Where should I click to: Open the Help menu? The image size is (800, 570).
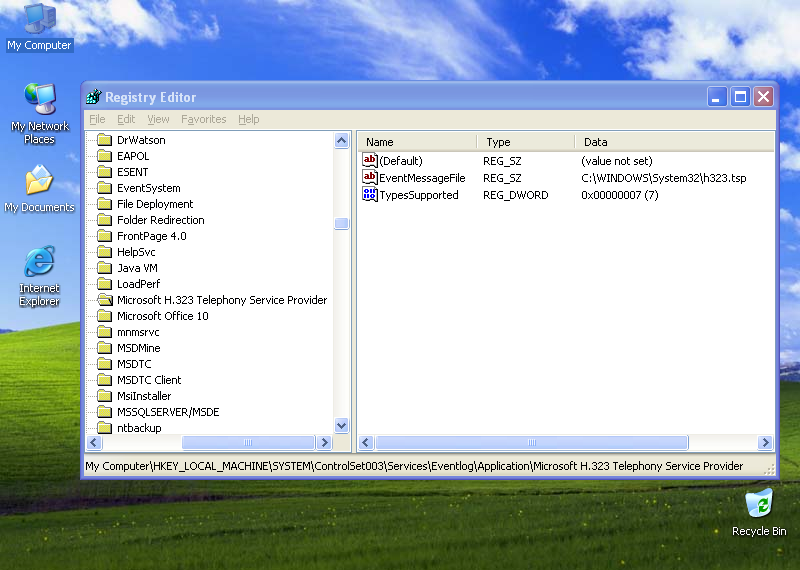point(248,119)
